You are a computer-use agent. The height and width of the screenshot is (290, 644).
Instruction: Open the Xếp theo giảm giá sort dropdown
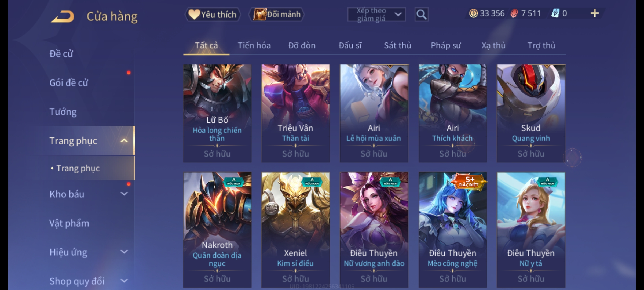[376, 15]
